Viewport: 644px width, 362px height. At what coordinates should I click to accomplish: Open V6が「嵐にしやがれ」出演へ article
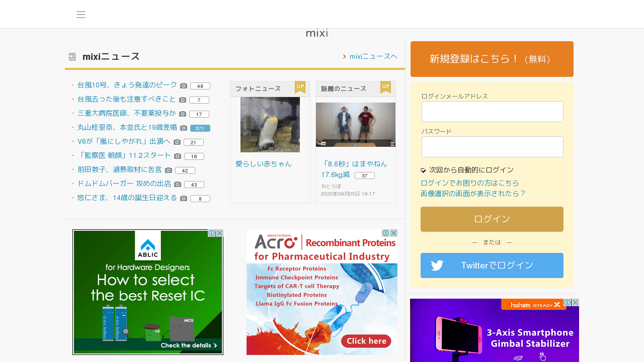(124, 141)
